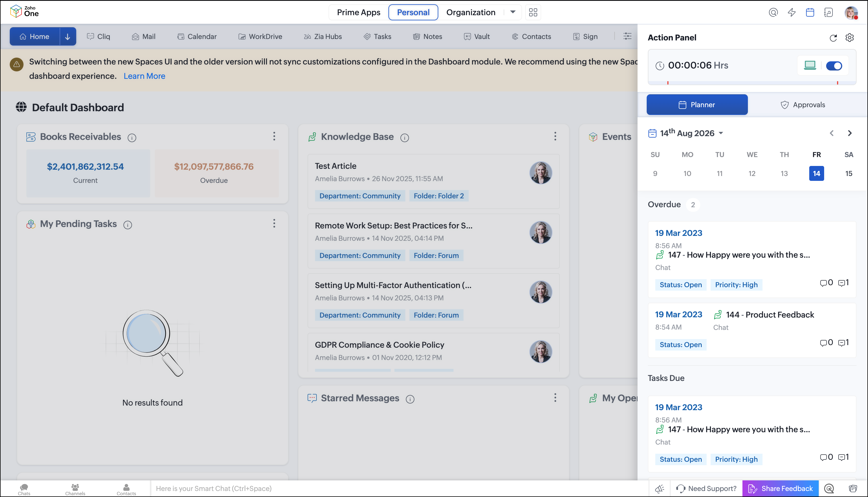Open overdue ticket 144 - Product Feedback
Screen dimensions: 868x497
click(752, 330)
